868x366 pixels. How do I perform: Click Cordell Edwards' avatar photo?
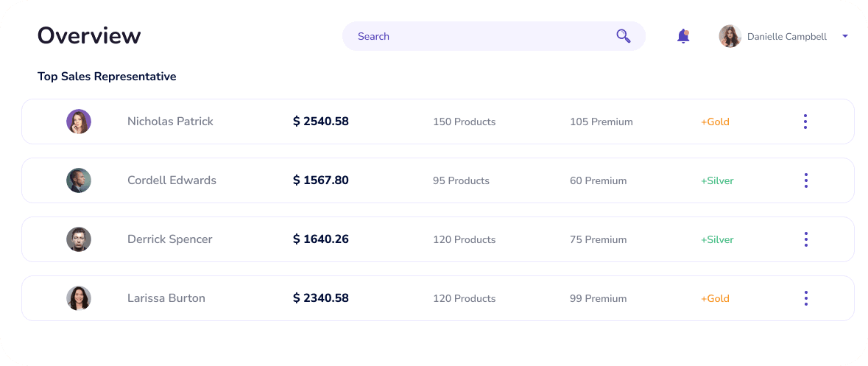(x=79, y=180)
